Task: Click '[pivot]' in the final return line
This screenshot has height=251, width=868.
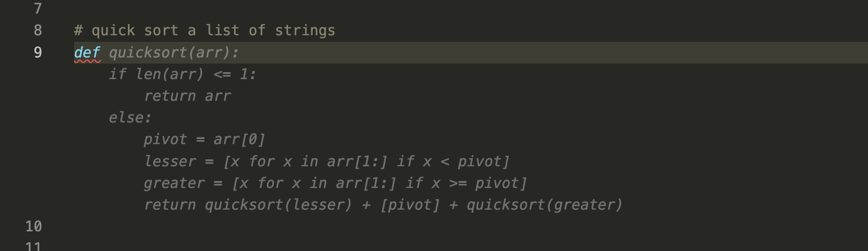Action: coord(410,205)
